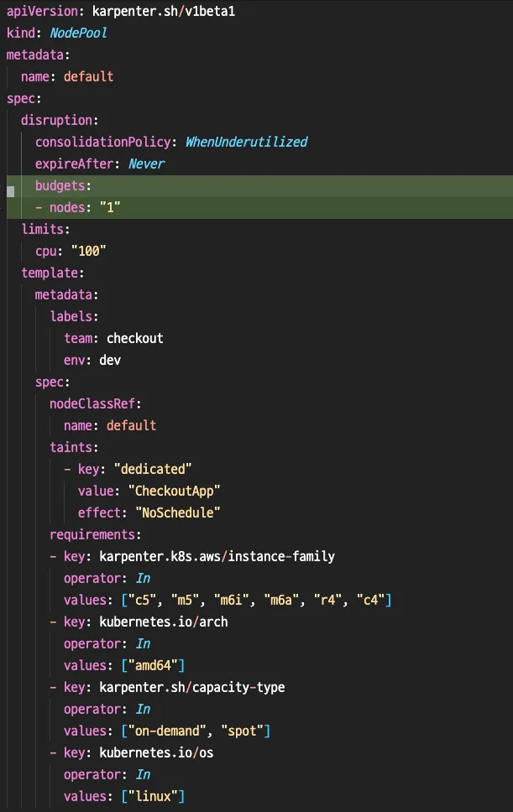Screen dimensions: 513x812
Task: Select the "on-demand" capacity value
Action: click(167, 731)
